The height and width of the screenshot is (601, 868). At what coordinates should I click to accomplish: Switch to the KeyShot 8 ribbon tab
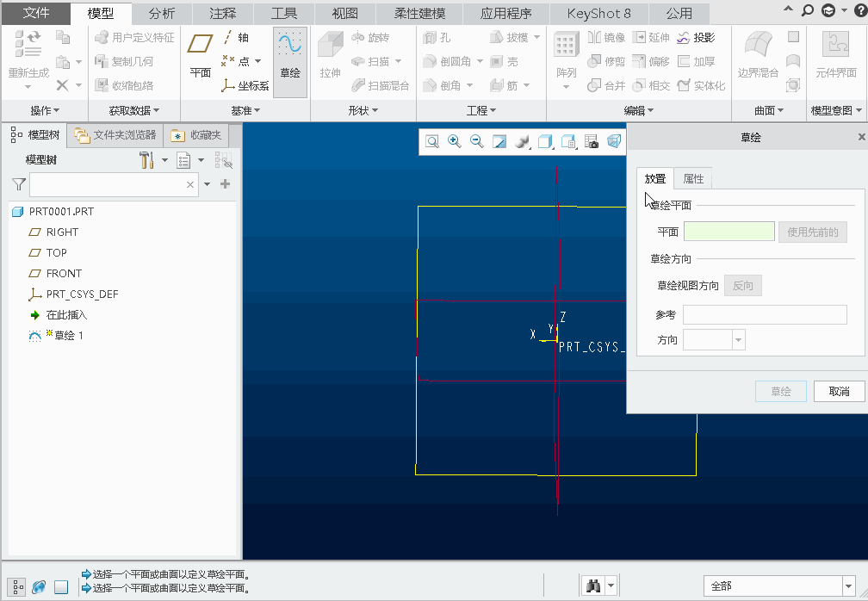click(x=598, y=13)
